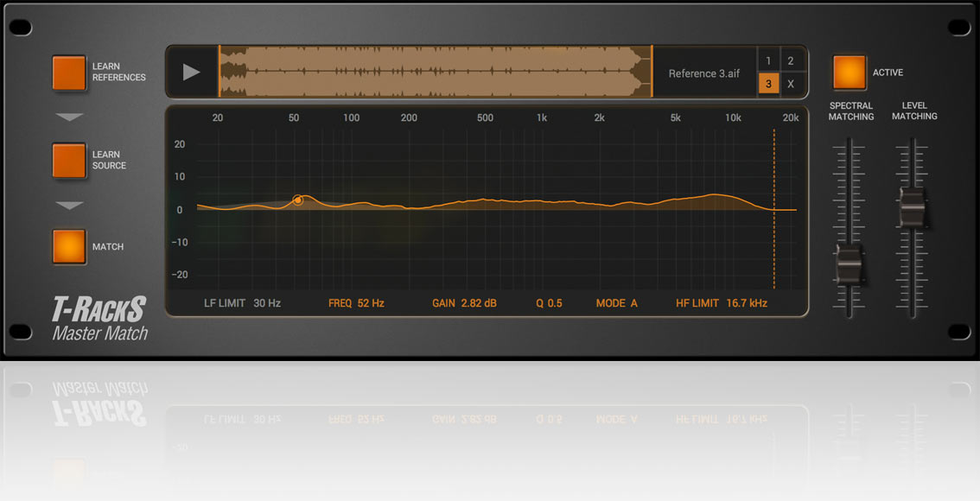This screenshot has height=501, width=980.
Task: Click the down arrow below Learn Source
Action: [x=69, y=206]
